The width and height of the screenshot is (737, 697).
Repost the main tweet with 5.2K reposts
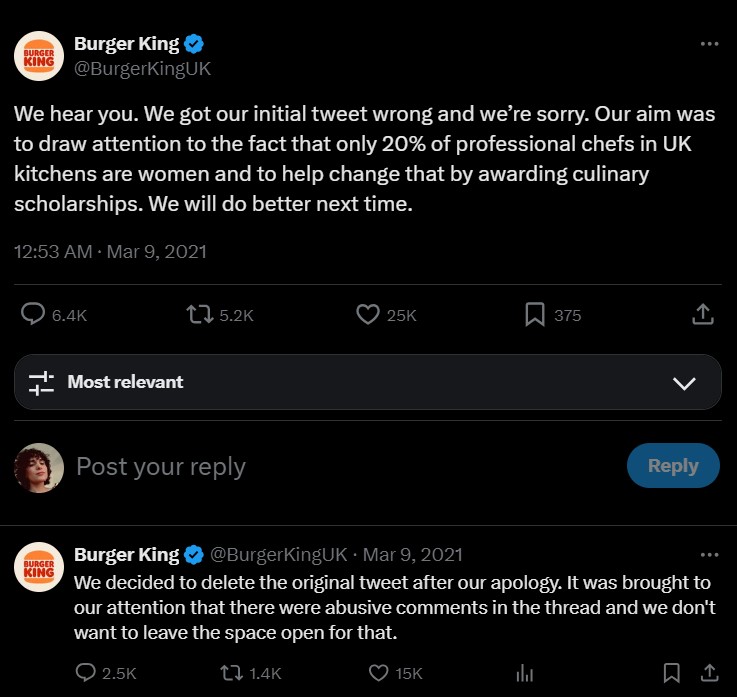[x=200, y=315]
